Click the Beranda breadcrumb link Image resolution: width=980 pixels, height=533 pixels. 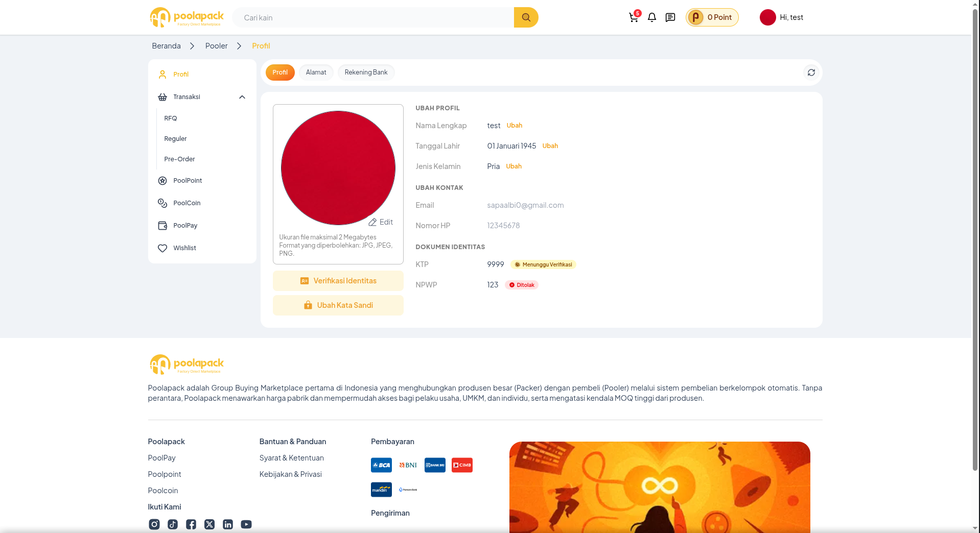[x=166, y=46]
